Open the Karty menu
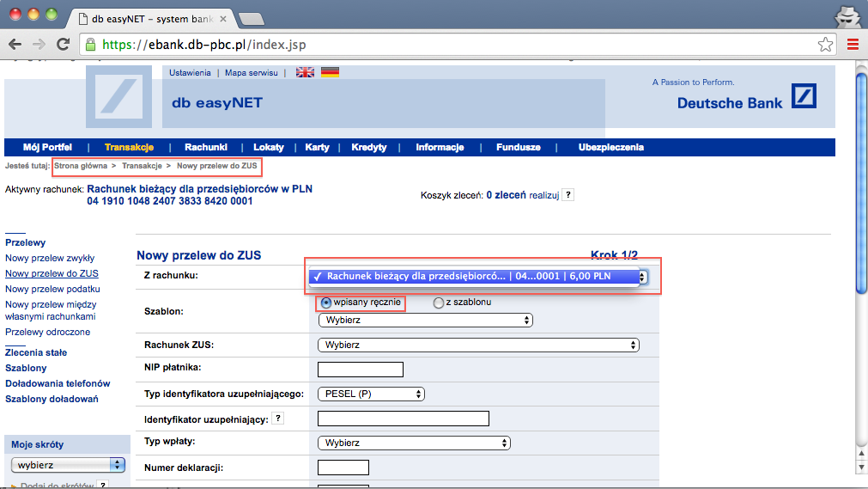This screenshot has height=489, width=868. pyautogui.click(x=317, y=147)
